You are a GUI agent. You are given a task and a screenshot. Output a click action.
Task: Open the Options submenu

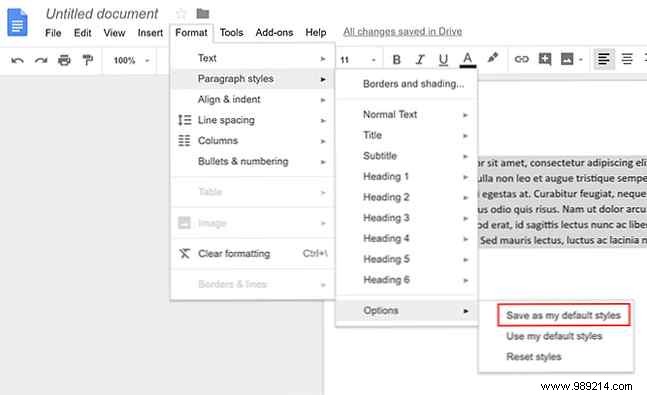(407, 311)
